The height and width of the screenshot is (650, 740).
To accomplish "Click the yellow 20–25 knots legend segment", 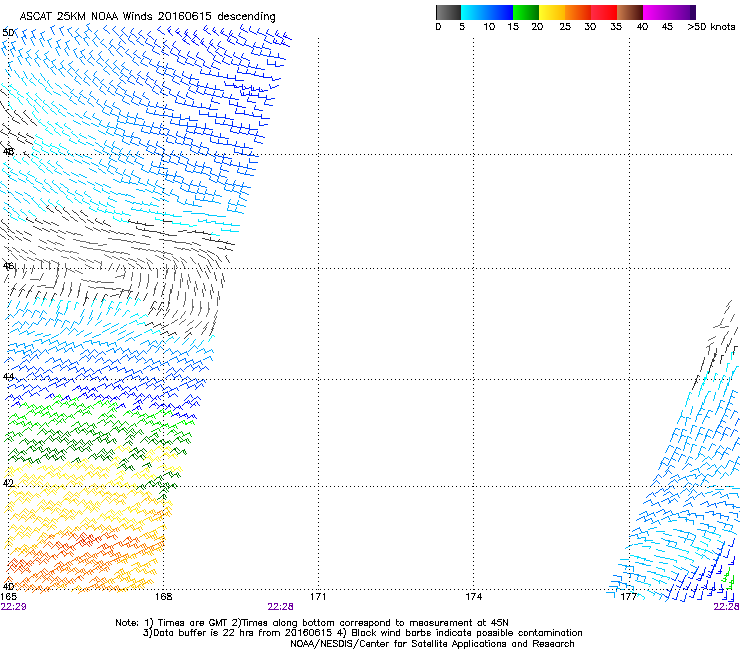I will (552, 12).
